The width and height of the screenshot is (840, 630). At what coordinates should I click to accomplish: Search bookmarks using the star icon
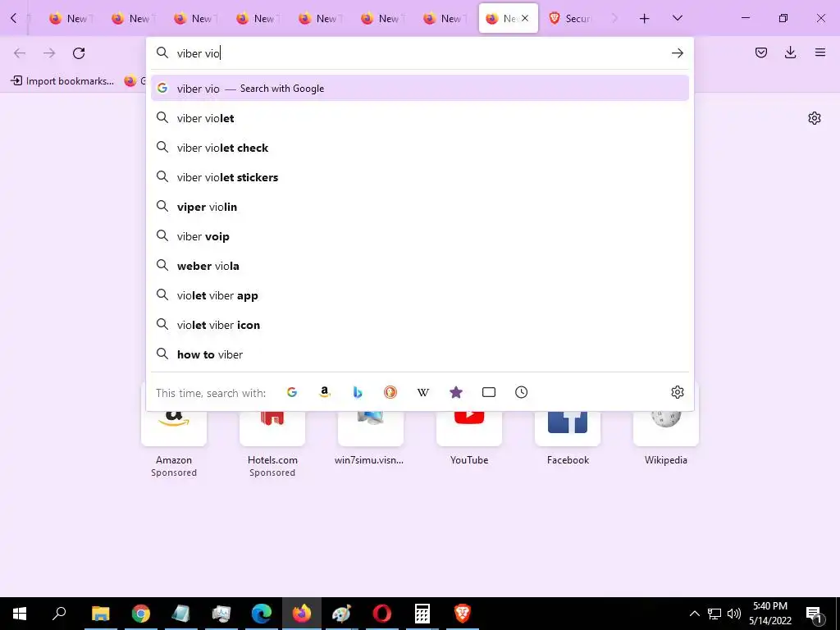(456, 392)
